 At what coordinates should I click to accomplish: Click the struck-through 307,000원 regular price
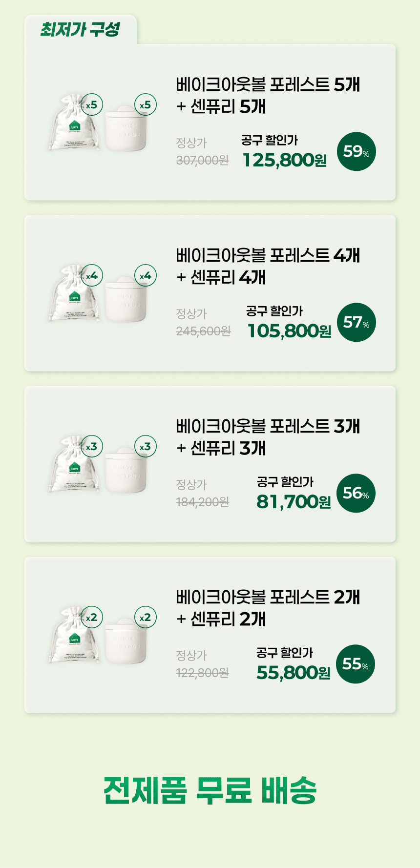pyautogui.click(x=202, y=160)
